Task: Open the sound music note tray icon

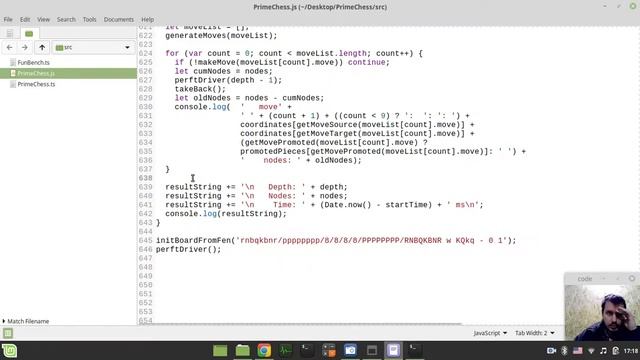Action: (603, 351)
